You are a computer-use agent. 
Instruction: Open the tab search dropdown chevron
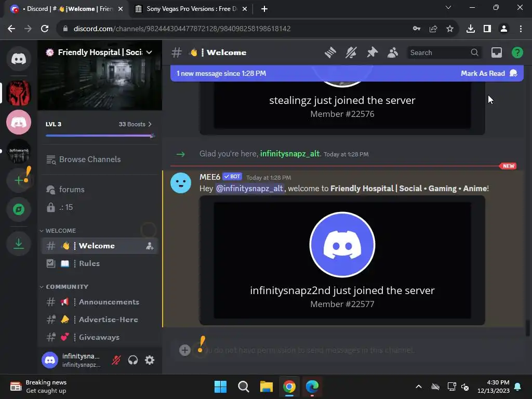(x=448, y=7)
